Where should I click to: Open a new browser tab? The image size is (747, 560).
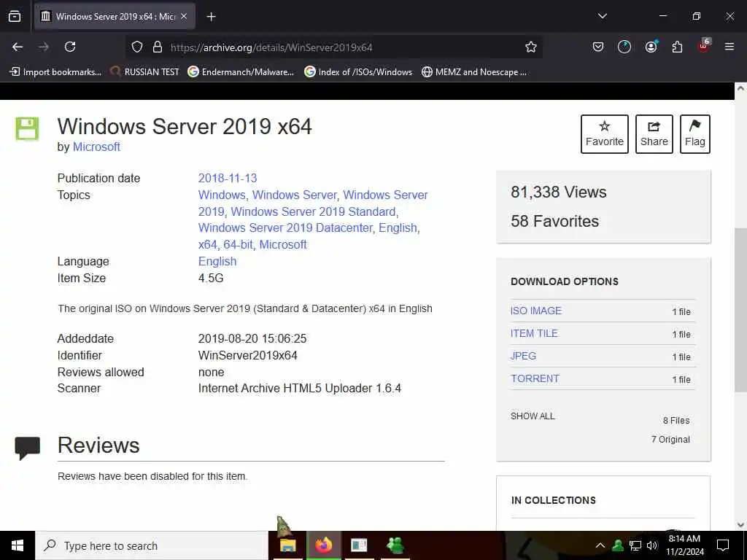[x=211, y=17]
